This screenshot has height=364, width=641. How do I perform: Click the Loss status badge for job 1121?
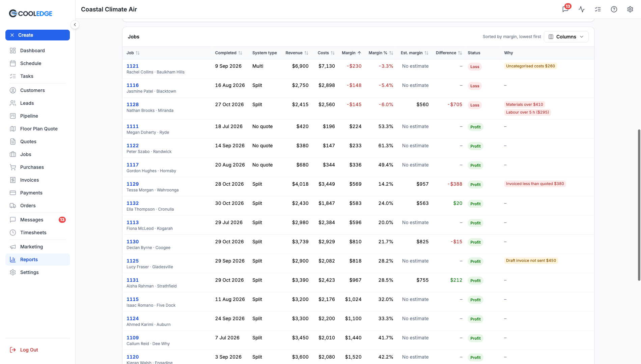(475, 67)
